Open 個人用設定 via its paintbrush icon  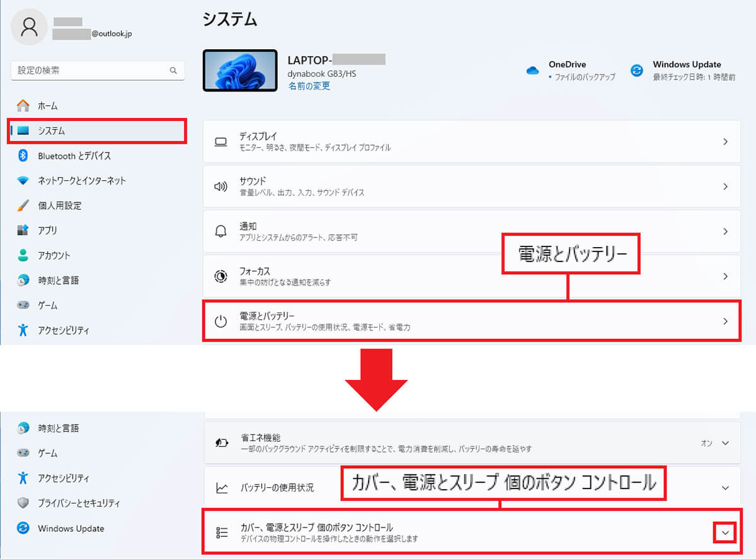pyautogui.click(x=23, y=205)
